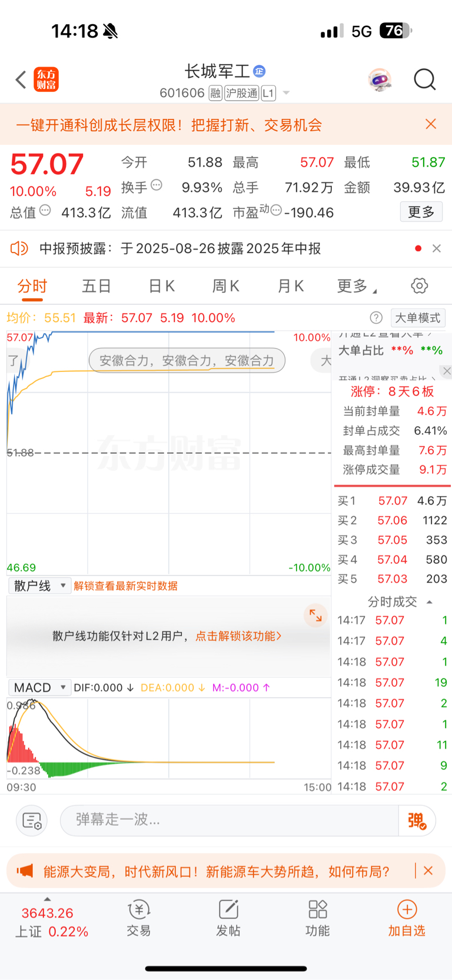Open the 交易 trade icon

pyautogui.click(x=139, y=918)
